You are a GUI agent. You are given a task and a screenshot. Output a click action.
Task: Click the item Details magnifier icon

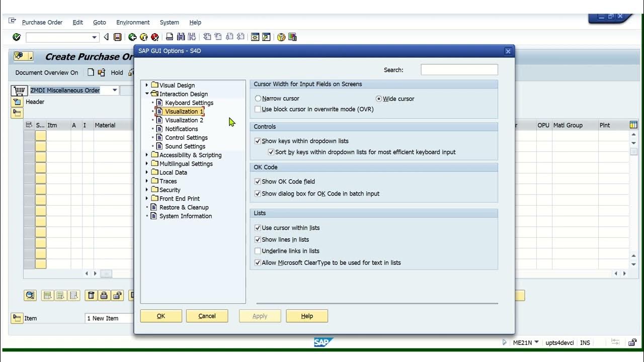coord(30,296)
